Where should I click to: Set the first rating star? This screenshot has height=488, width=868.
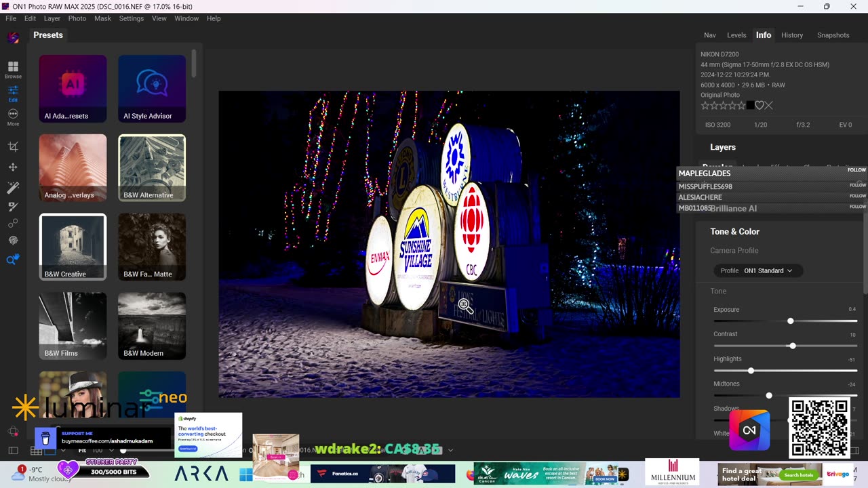point(705,105)
